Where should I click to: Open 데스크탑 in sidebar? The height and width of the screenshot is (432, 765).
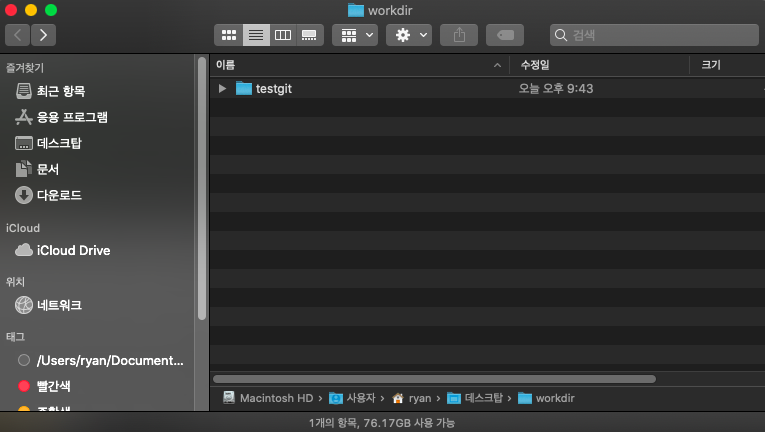pos(49,143)
